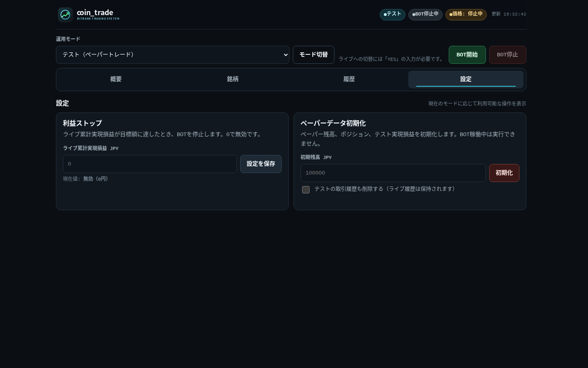The height and width of the screenshot is (368, 588).
Task: Enable テストの取引履歴も削除する checkbox
Action: coord(306,190)
